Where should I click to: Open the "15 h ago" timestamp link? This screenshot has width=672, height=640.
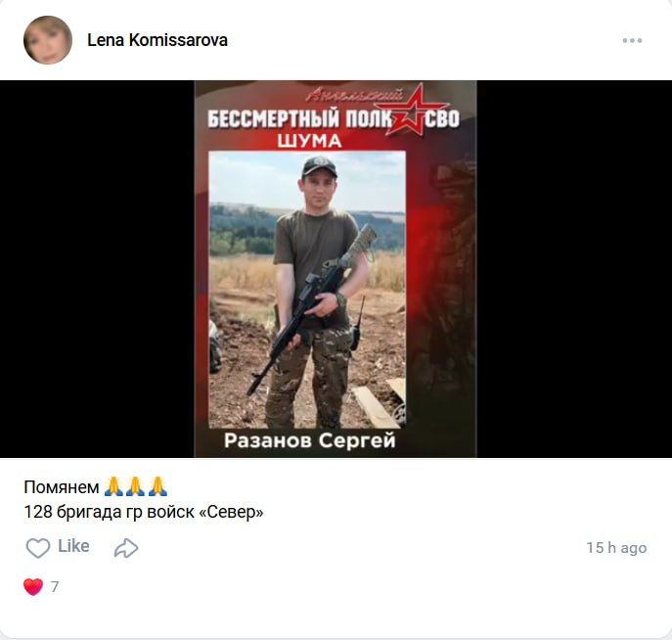(616, 548)
